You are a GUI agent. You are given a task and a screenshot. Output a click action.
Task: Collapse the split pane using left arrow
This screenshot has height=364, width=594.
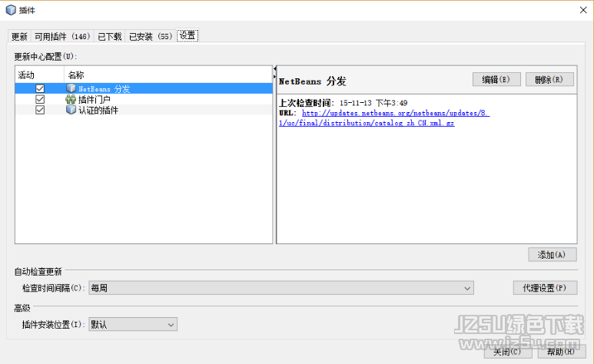pos(274,69)
